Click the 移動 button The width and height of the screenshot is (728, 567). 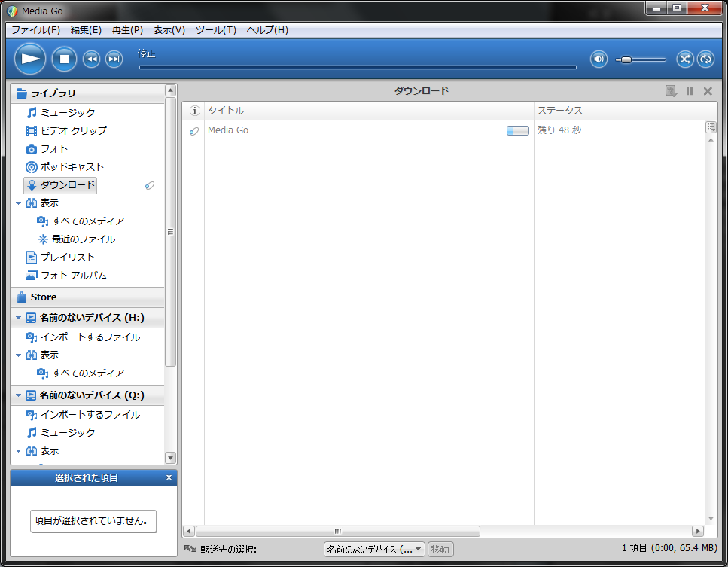(440, 550)
